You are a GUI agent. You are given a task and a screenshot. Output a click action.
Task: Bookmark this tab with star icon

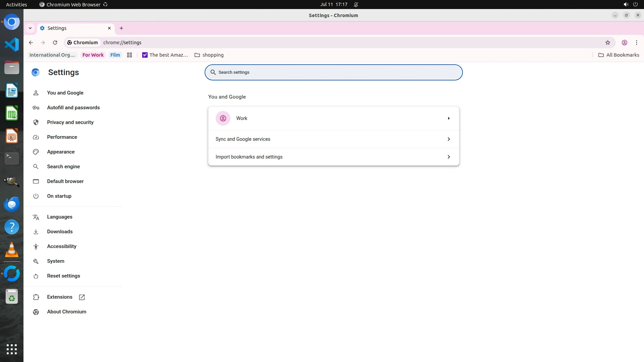click(607, 43)
